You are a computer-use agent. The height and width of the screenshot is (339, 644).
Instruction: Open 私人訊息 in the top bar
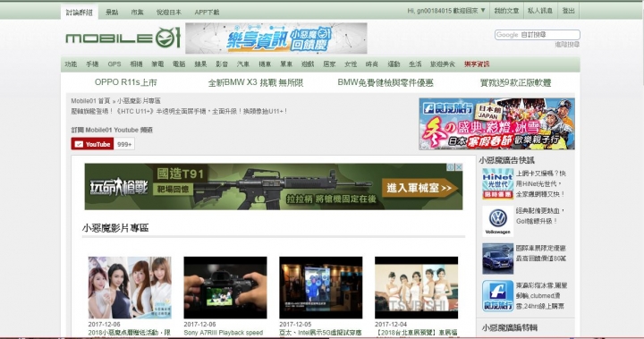tap(540, 11)
